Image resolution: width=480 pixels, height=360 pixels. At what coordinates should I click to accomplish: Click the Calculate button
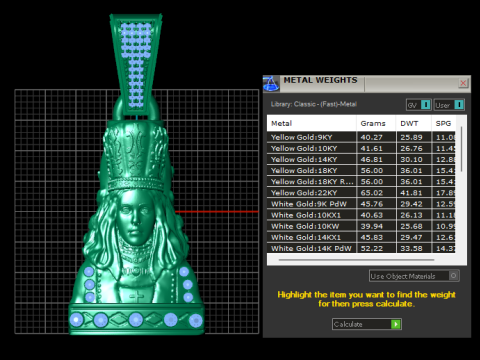tap(367, 324)
